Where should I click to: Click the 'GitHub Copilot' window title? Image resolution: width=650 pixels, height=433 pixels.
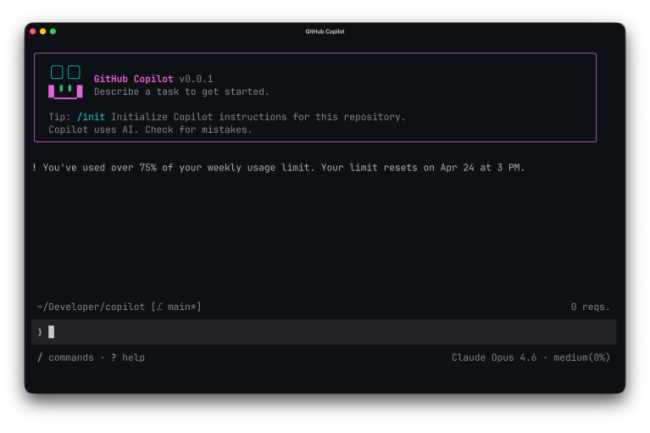coord(325,31)
